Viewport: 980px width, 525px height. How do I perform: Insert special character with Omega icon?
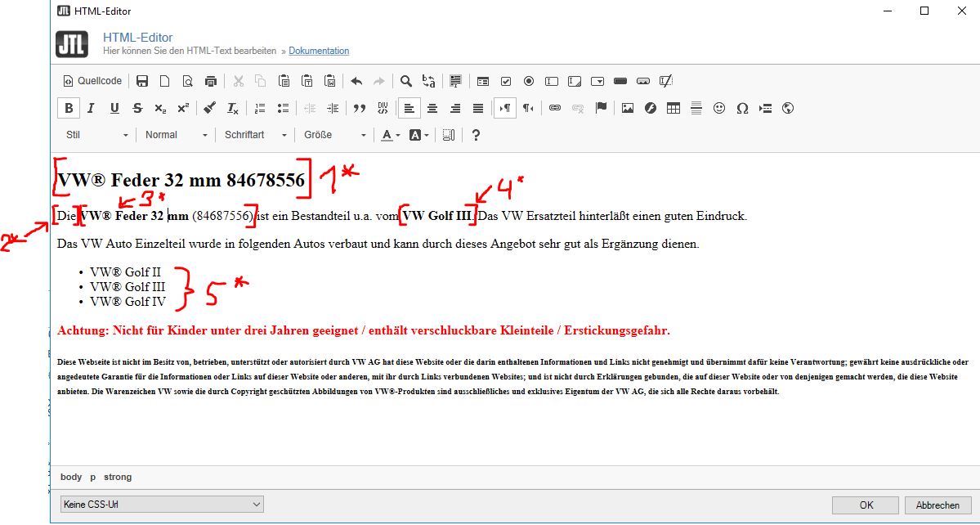point(742,108)
